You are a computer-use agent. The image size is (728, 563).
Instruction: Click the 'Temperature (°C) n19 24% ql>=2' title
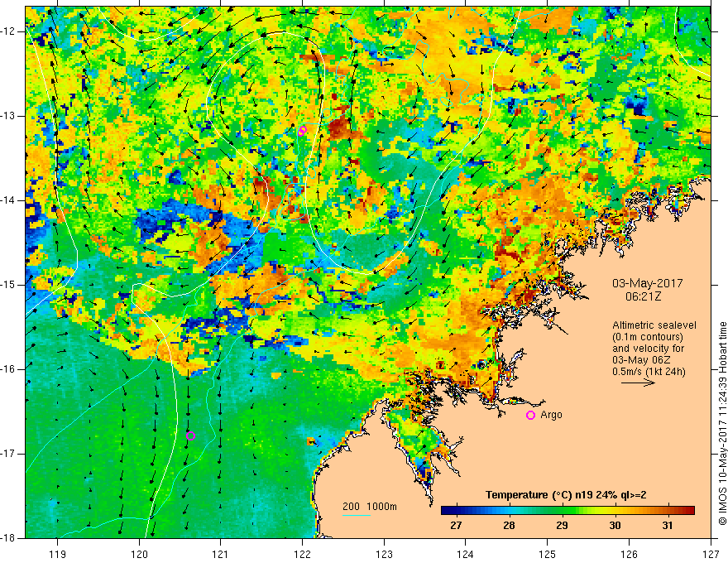[x=566, y=495]
